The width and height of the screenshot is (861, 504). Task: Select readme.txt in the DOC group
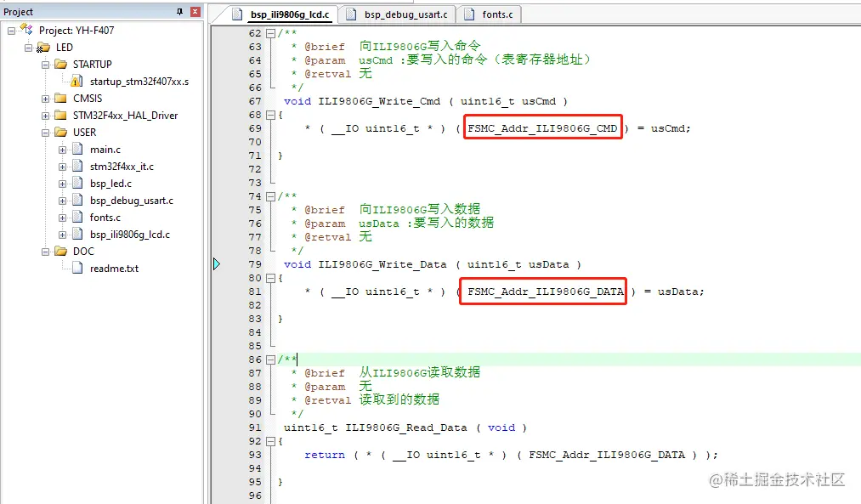(x=114, y=269)
